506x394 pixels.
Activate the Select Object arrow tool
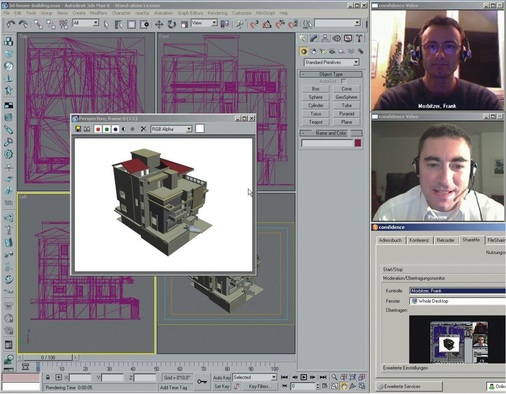point(106,24)
